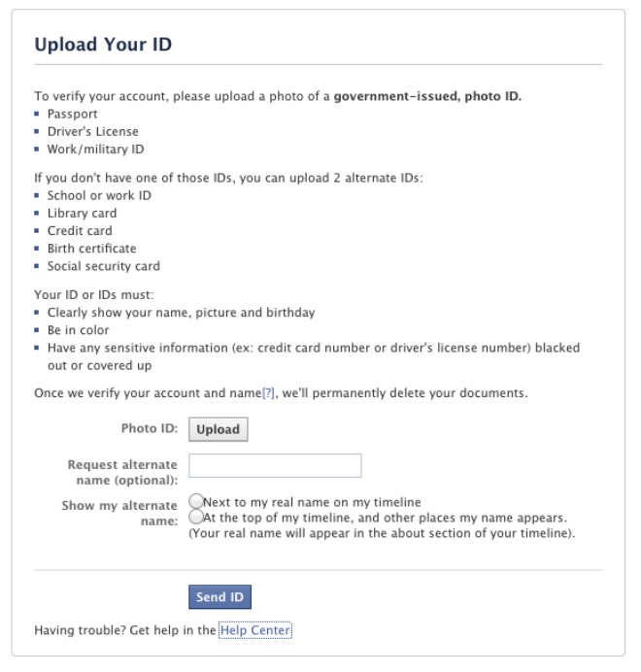Click the "Show my alternate name" label
This screenshot has height=672, width=641.
click(x=119, y=513)
